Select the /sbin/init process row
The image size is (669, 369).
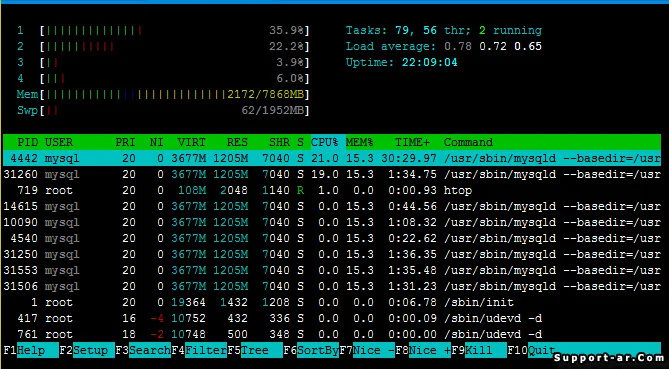click(x=332, y=302)
